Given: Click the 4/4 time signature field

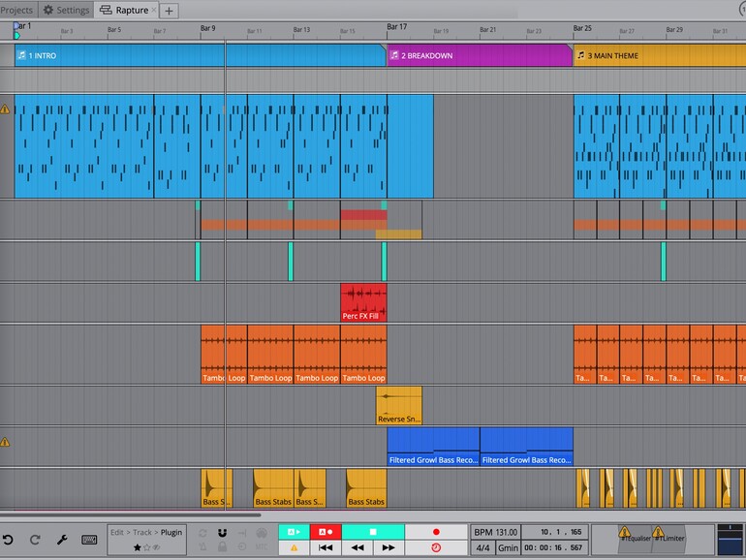Looking at the screenshot, I should [x=482, y=547].
